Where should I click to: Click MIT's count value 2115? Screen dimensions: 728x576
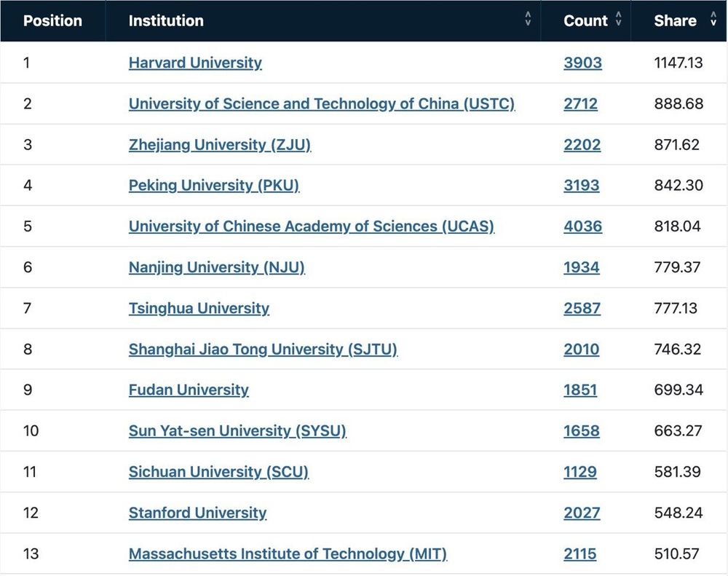[x=579, y=554]
